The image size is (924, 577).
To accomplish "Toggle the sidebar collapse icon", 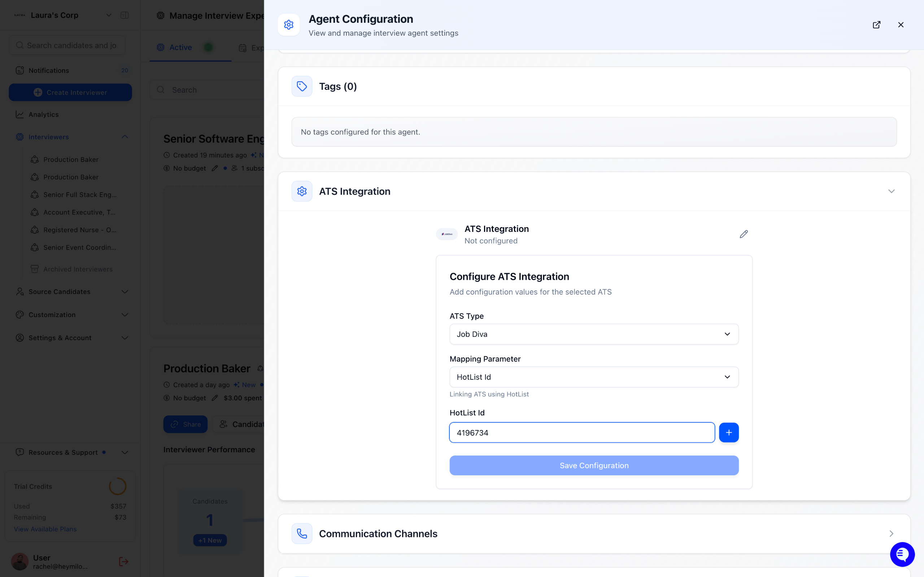I will click(x=125, y=15).
